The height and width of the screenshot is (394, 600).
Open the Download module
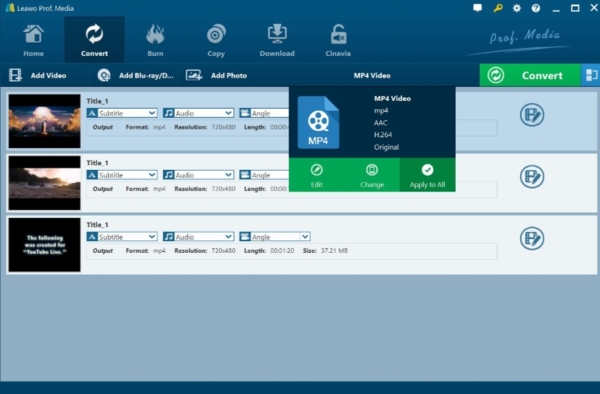pos(277,40)
